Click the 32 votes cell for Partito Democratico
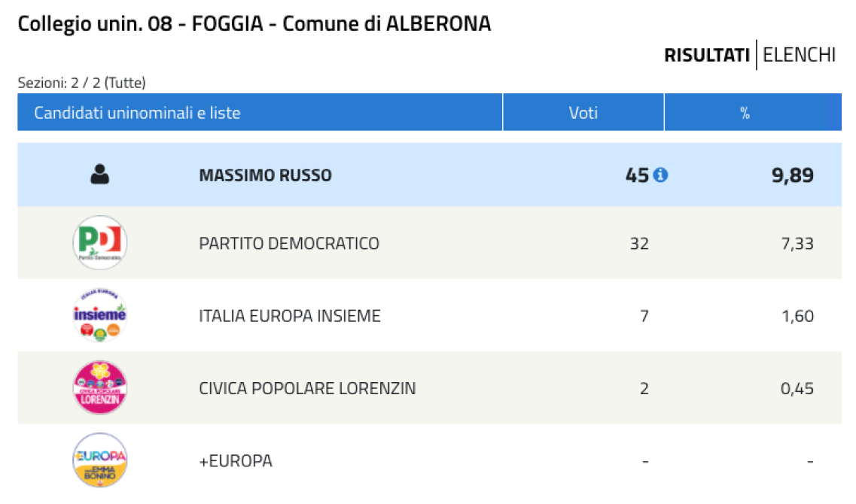This screenshot has height=504, width=856. click(639, 243)
